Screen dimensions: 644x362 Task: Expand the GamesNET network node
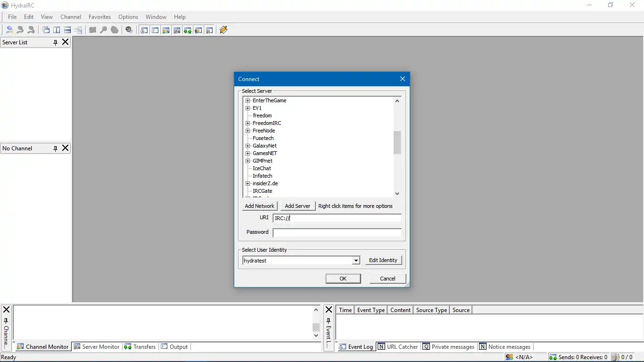(x=248, y=153)
